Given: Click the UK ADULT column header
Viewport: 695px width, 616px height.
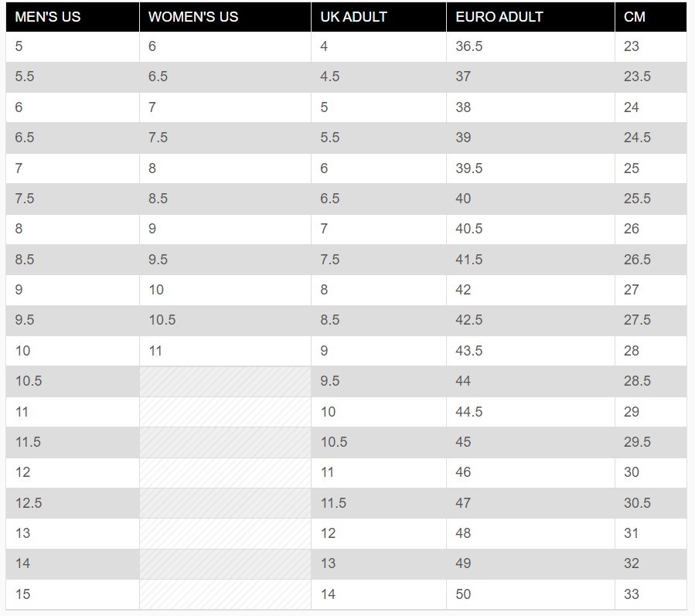Looking at the screenshot, I should [379, 17].
